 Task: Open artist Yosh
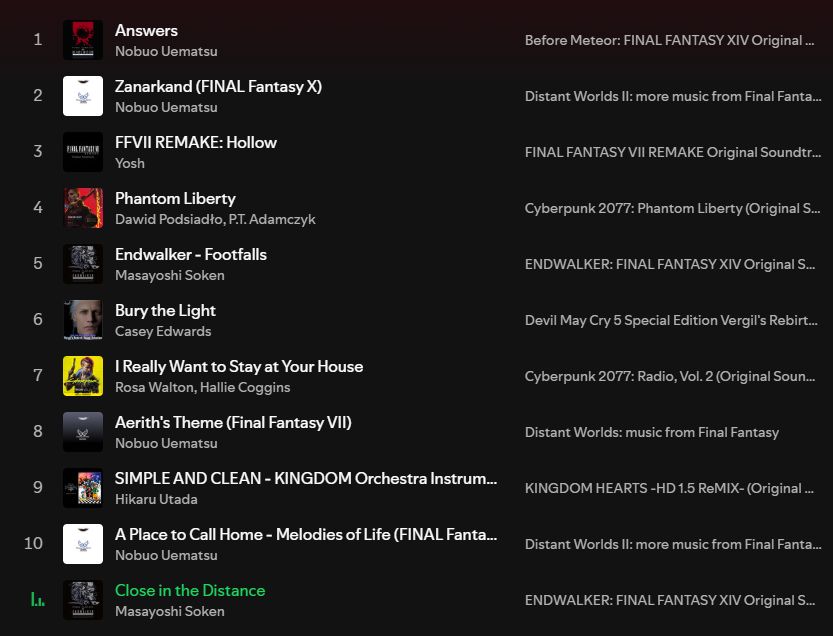[130, 163]
